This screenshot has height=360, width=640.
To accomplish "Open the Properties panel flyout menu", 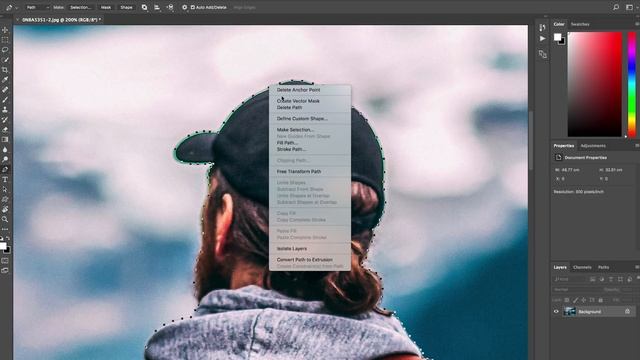I will click(637, 146).
